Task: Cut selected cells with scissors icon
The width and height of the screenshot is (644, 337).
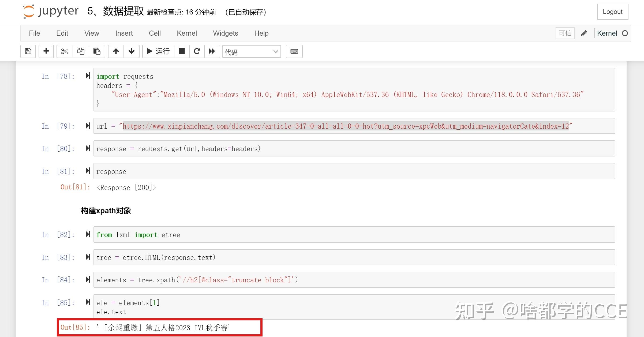Action: pyautogui.click(x=65, y=51)
